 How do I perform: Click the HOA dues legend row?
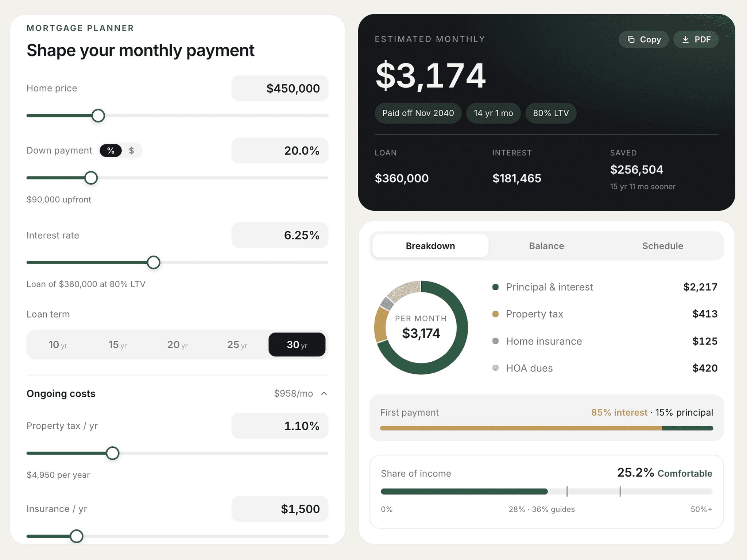point(605,368)
